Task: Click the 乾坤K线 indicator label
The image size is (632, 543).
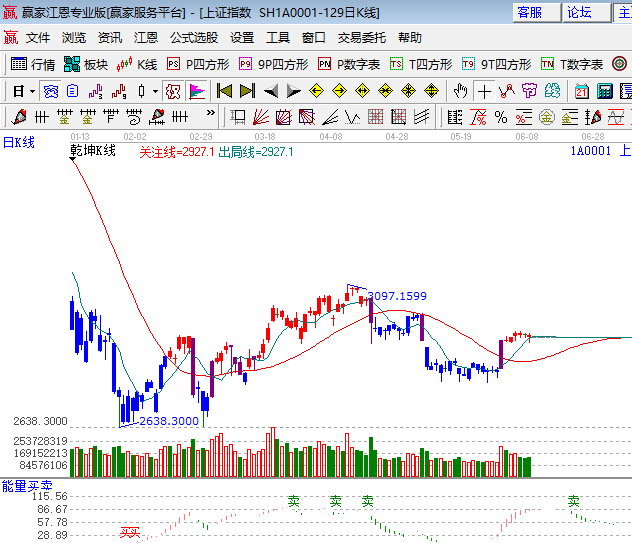Action: coord(93,151)
